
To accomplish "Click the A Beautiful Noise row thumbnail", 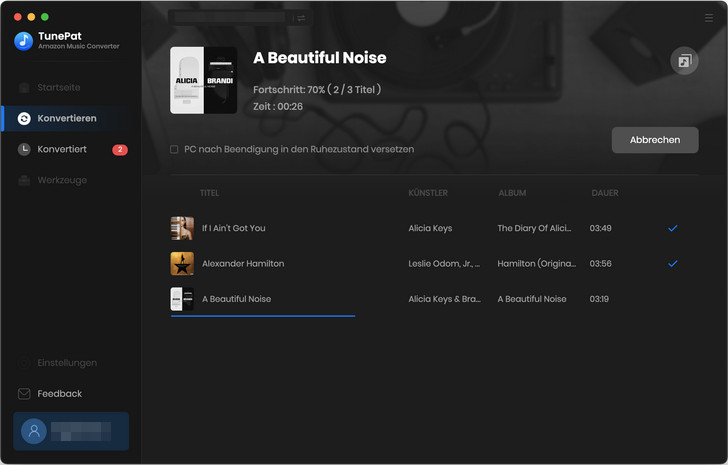I will pos(182,299).
